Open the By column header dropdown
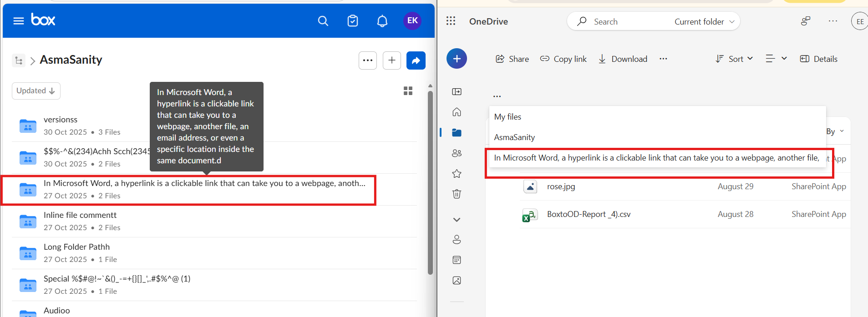The height and width of the screenshot is (317, 868). 835,131
